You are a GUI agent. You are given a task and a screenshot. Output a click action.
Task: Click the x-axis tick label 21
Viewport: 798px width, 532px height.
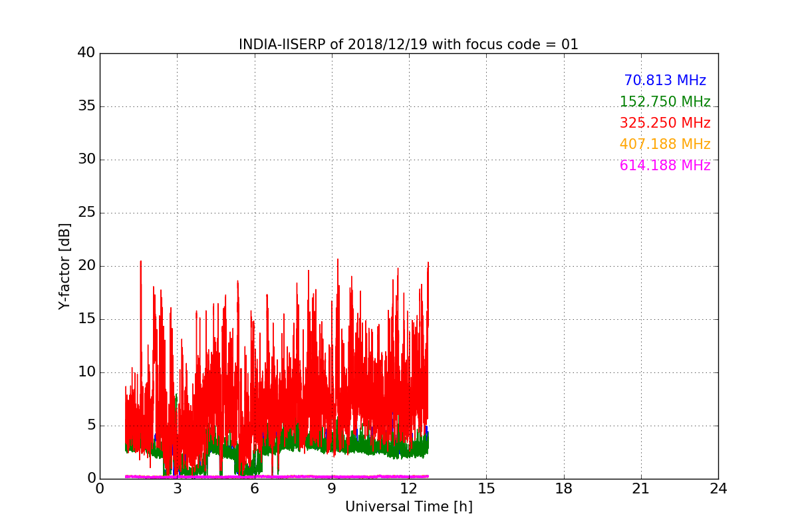coord(641,489)
